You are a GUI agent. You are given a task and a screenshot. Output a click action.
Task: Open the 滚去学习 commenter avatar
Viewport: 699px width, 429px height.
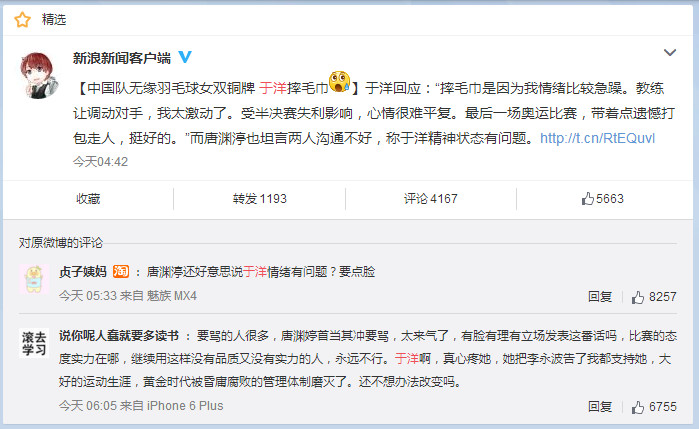(34, 343)
